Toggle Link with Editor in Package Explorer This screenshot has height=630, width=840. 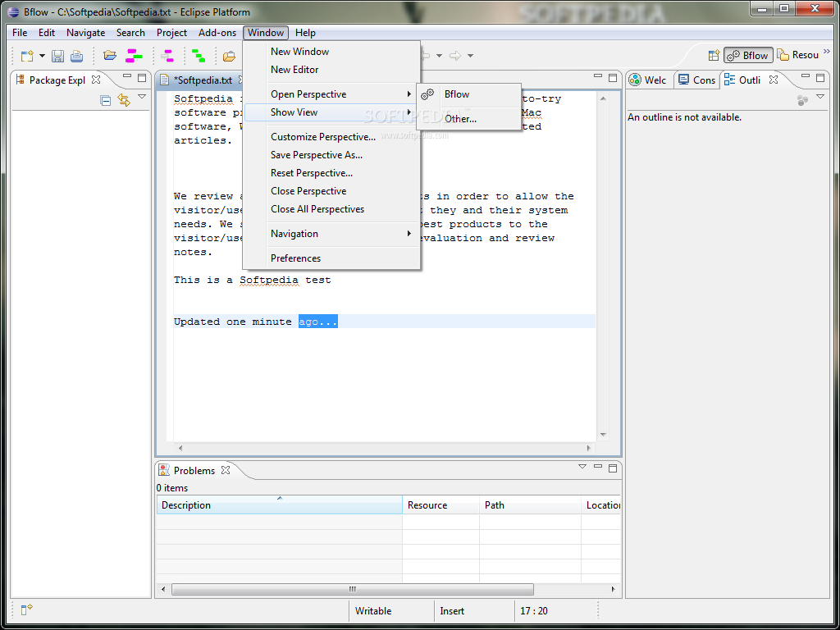point(125,100)
